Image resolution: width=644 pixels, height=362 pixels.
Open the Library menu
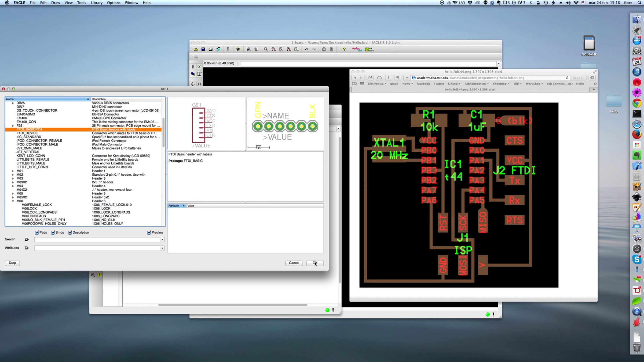[x=97, y=3]
